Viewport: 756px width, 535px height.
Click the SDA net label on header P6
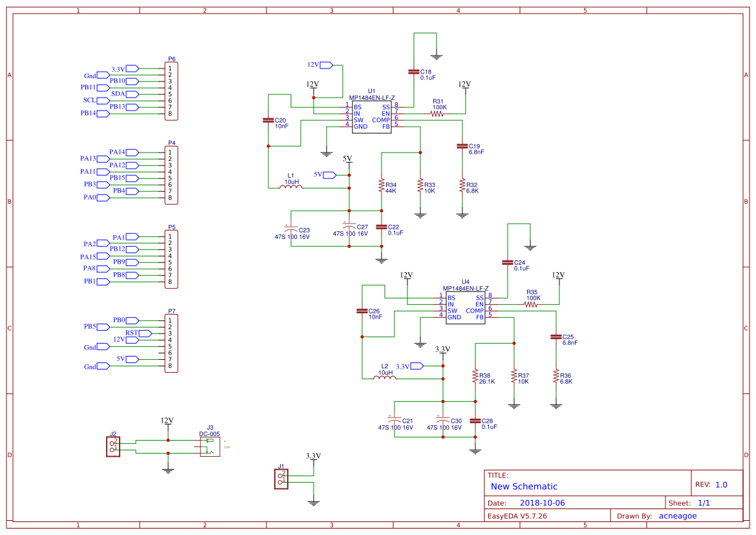tap(132, 94)
